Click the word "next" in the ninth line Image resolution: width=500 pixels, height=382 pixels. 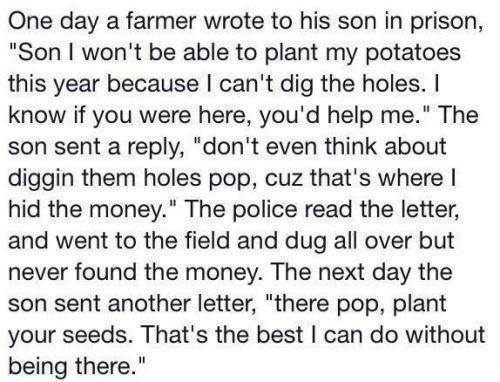(342, 273)
